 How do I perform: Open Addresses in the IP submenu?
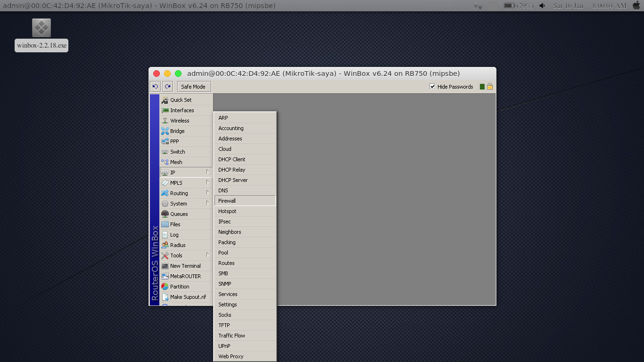coord(245,139)
